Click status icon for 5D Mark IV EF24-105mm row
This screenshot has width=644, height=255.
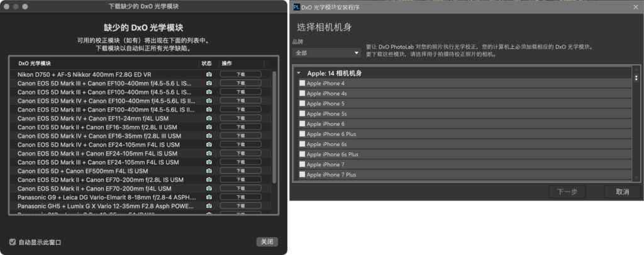click(209, 145)
